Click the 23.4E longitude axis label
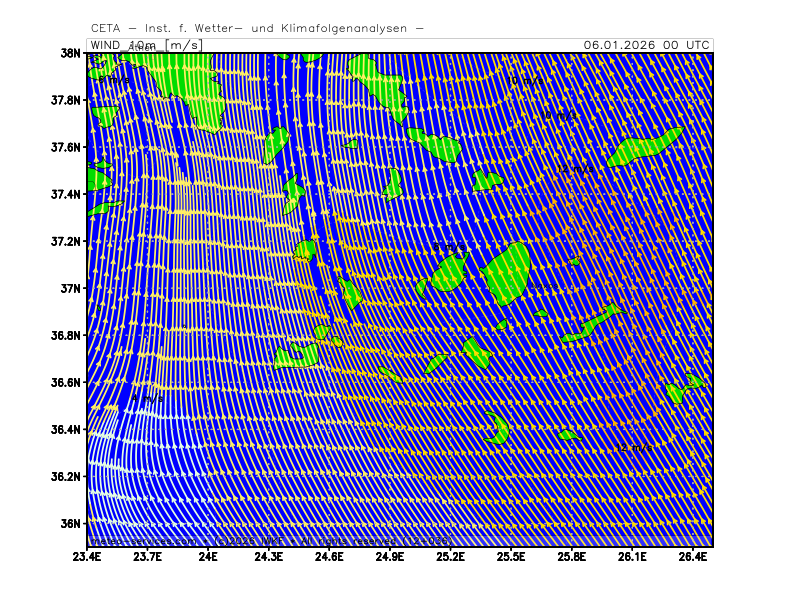The width and height of the screenshot is (800, 600). point(88,557)
